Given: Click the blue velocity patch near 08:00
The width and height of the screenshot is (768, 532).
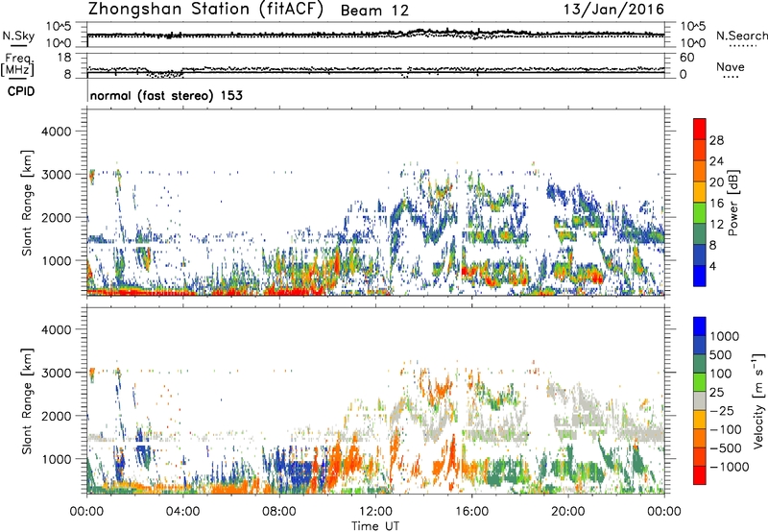Looking at the screenshot, I should (293, 472).
